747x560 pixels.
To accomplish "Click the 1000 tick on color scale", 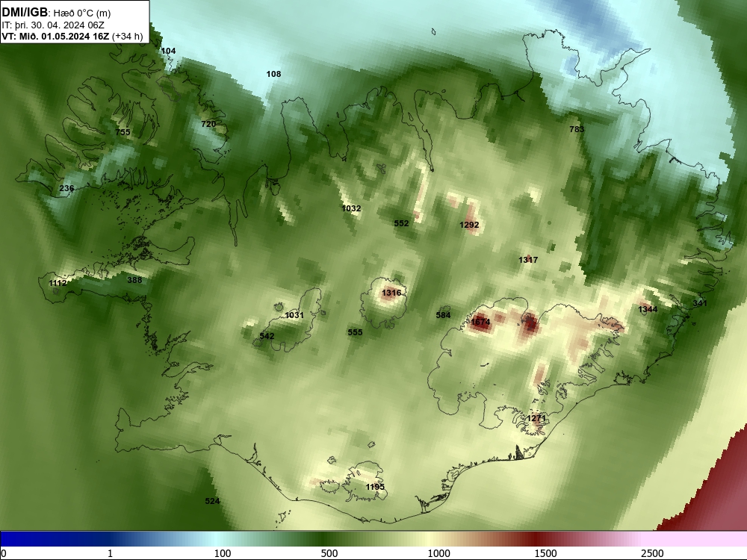I will 438,553.
